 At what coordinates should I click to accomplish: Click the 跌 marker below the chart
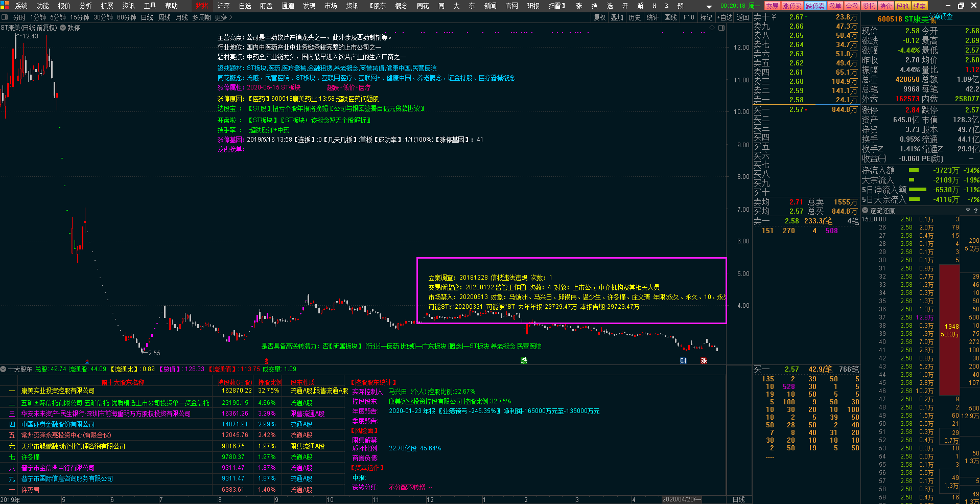(x=524, y=361)
